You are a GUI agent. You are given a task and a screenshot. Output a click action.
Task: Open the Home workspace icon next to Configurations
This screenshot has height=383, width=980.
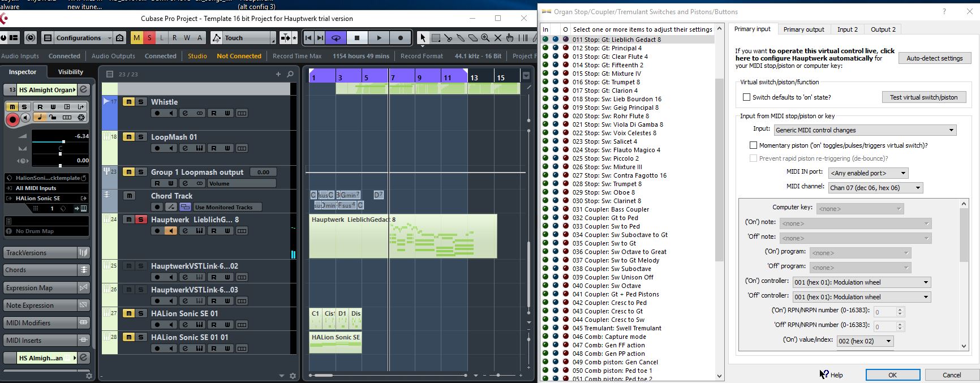(120, 38)
